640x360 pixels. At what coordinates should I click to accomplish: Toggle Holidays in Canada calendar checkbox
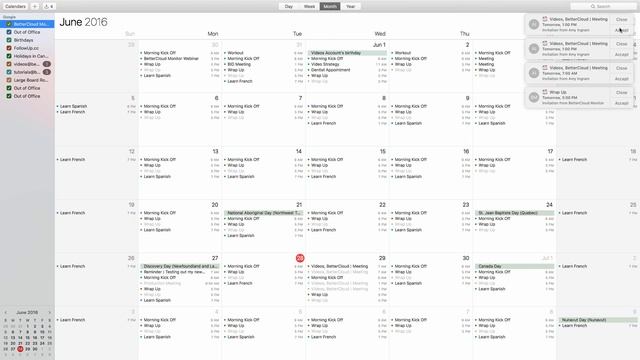point(9,56)
